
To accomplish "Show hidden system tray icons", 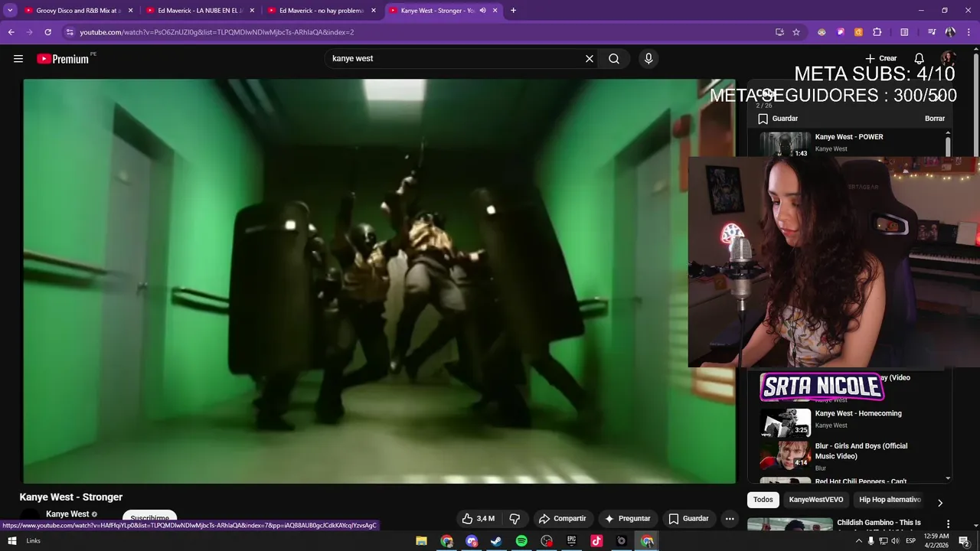I will click(858, 541).
